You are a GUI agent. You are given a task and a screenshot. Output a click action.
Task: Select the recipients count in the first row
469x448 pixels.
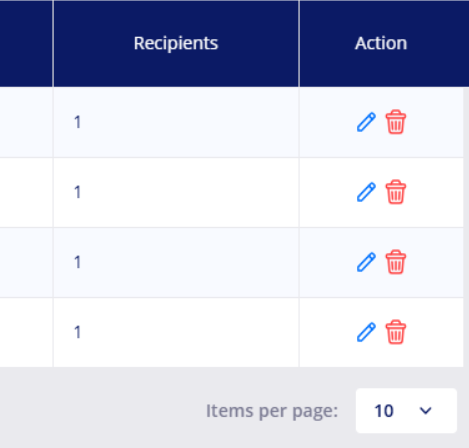(x=77, y=122)
